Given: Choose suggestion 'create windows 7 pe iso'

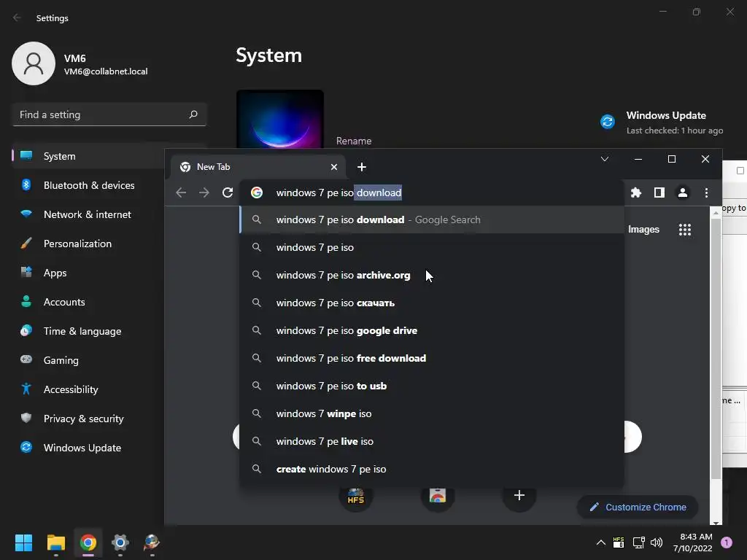Looking at the screenshot, I should [432, 469].
